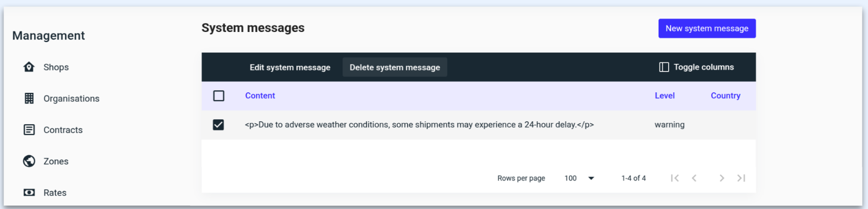Click the Toggle columns icon
The height and width of the screenshot is (209, 868).
(x=664, y=67)
